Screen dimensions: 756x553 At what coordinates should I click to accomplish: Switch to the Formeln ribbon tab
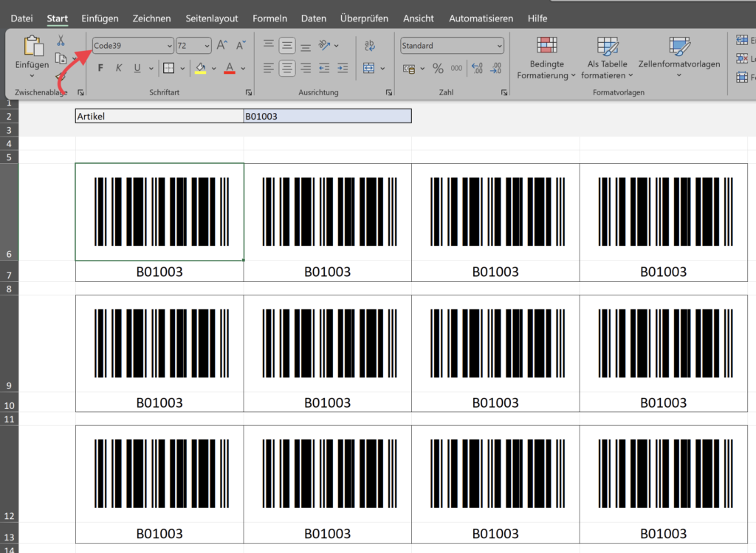tap(270, 18)
